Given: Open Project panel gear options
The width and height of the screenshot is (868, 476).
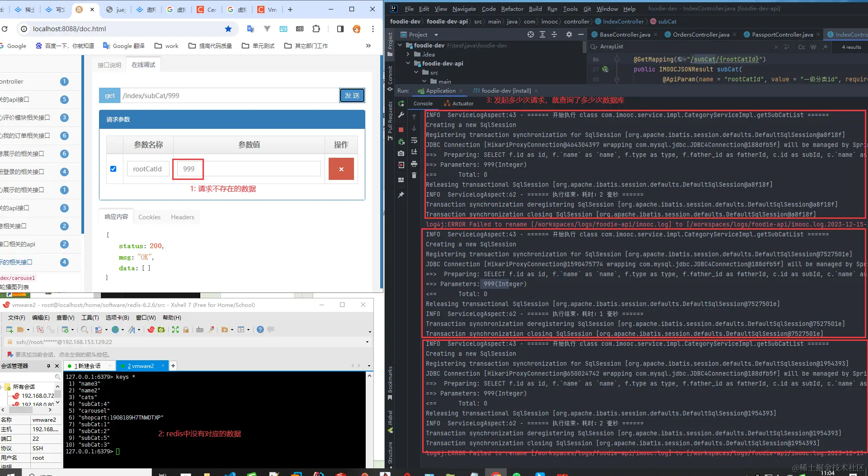Looking at the screenshot, I should click(569, 34).
